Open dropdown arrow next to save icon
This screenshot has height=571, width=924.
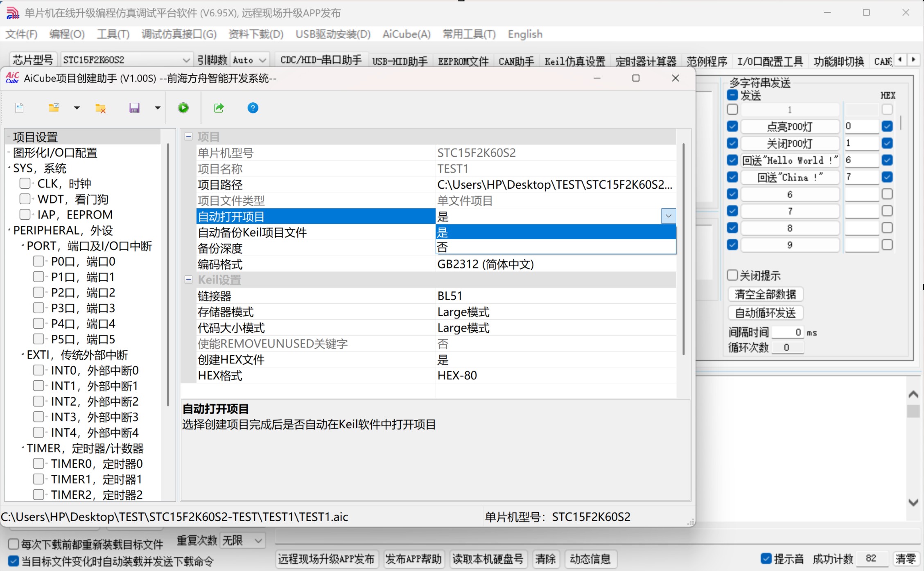(158, 108)
